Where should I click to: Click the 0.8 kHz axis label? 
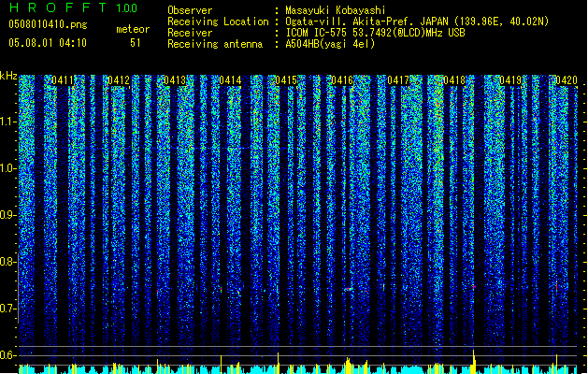point(8,262)
